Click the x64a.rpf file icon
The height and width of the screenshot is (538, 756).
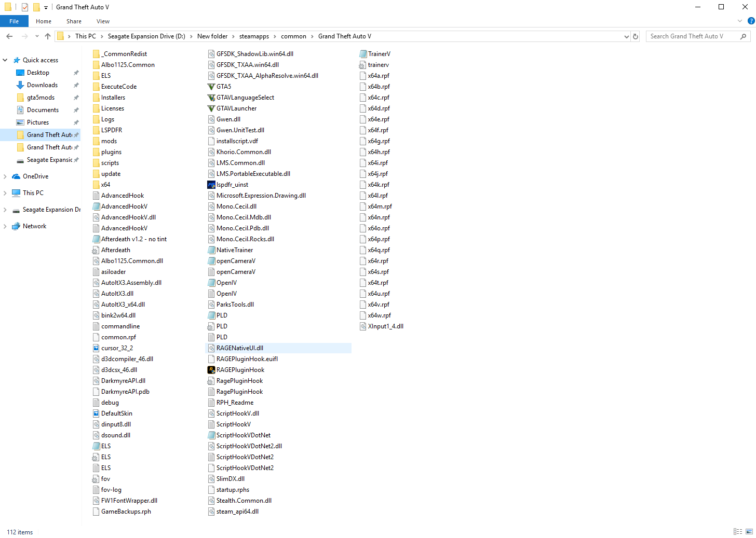tap(362, 76)
